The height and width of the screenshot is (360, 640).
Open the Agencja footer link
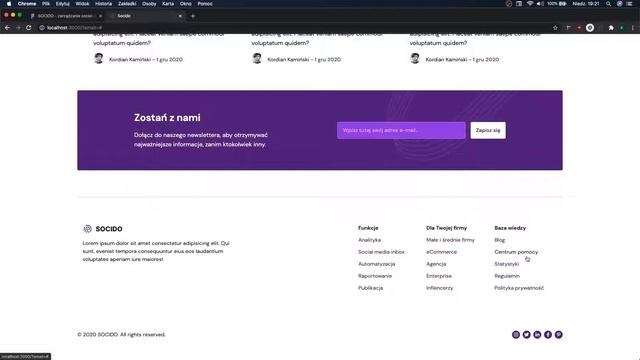(436, 264)
